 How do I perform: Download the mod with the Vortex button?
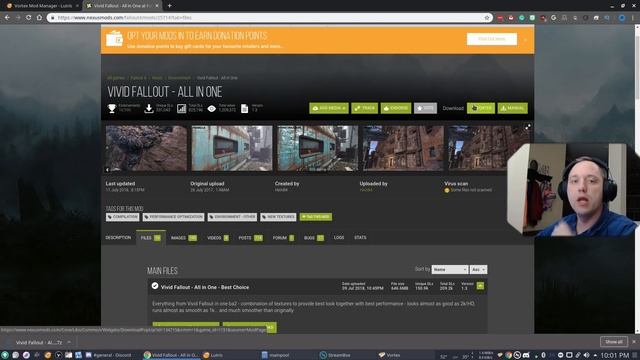tap(480, 108)
